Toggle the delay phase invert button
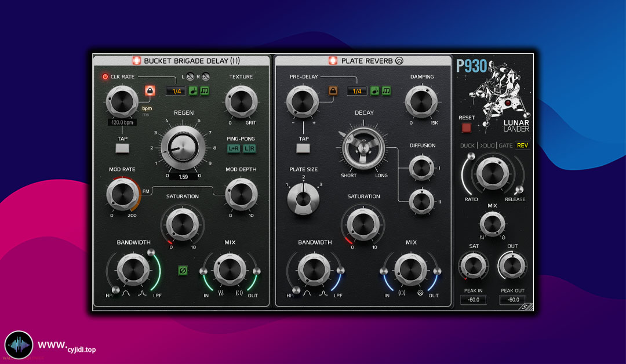Viewport: 626px width, 364px height. coord(183,271)
